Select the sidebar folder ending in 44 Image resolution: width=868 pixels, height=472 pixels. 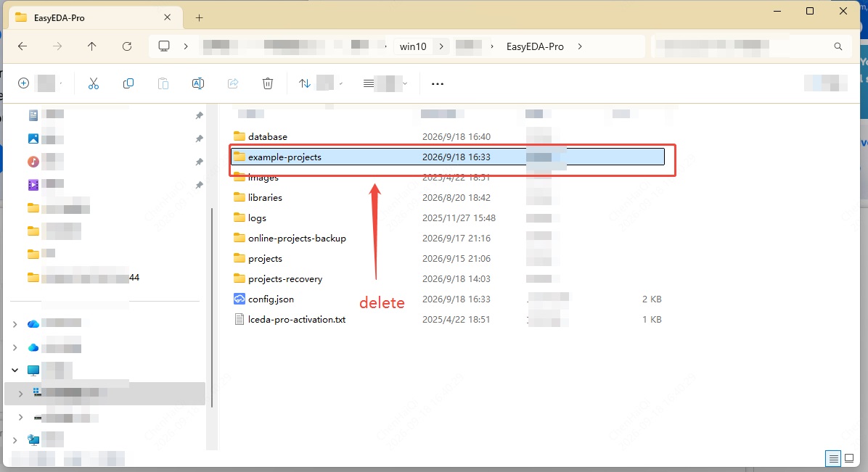click(x=83, y=277)
